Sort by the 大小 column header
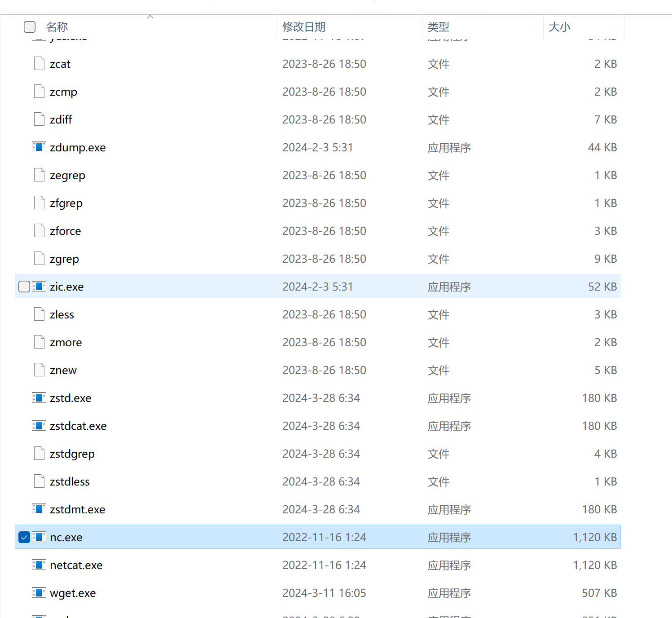This screenshot has height=618, width=672. click(560, 27)
